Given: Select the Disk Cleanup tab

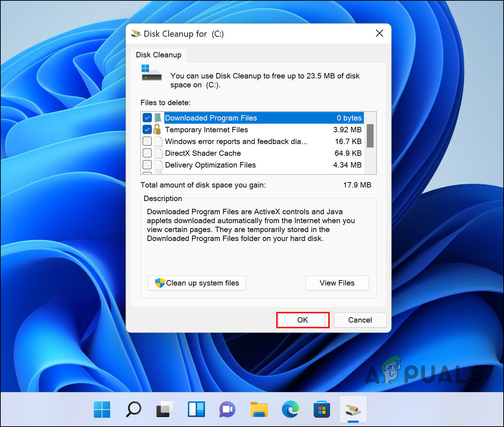Looking at the screenshot, I should click(159, 55).
